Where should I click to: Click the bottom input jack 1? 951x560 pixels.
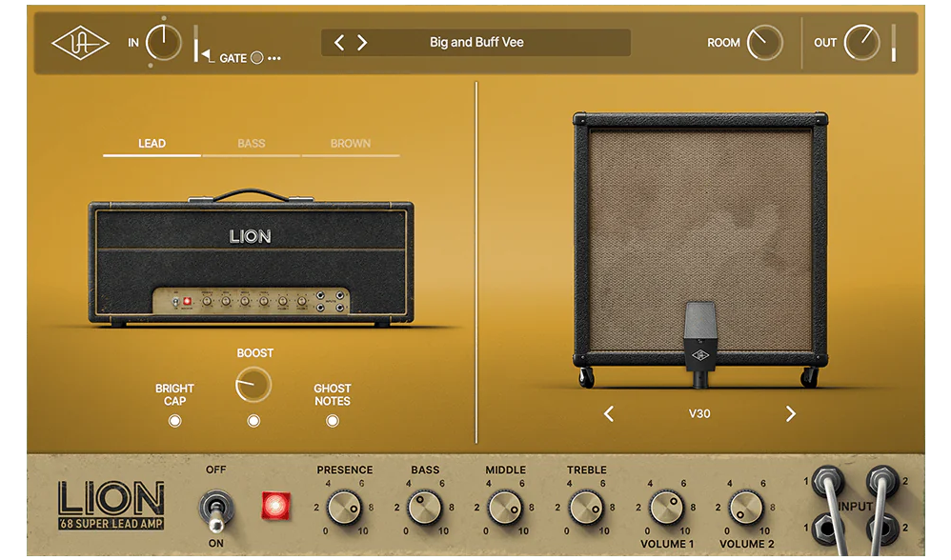point(826,528)
